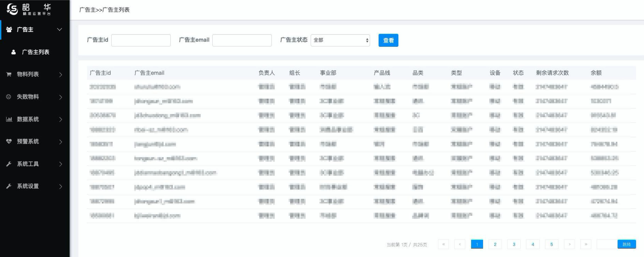
Task: Jump to last page double-arrow button
Action: (x=586, y=244)
